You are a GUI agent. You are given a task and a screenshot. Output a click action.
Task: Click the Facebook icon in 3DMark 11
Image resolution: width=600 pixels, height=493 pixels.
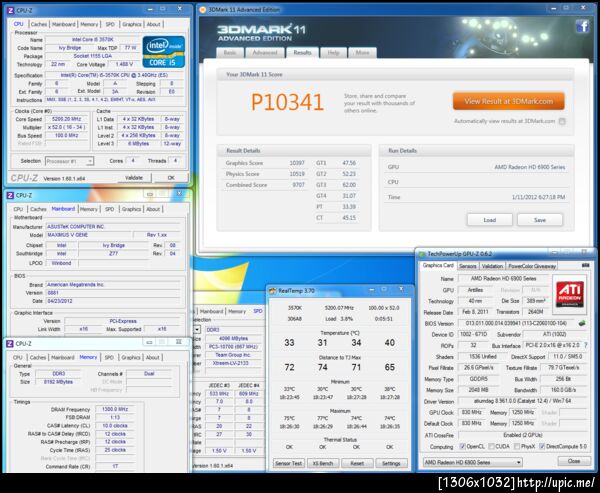tap(582, 26)
